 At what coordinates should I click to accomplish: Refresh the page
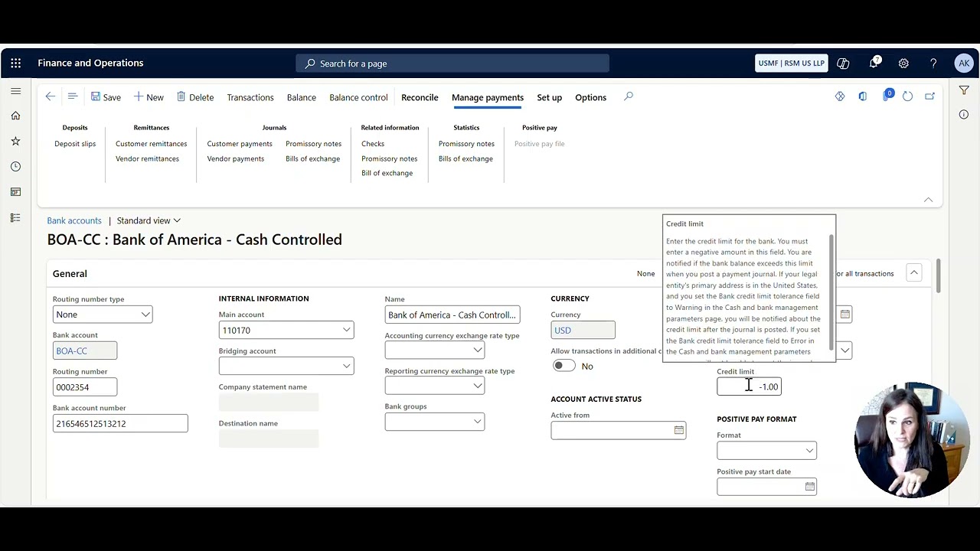pyautogui.click(x=907, y=96)
